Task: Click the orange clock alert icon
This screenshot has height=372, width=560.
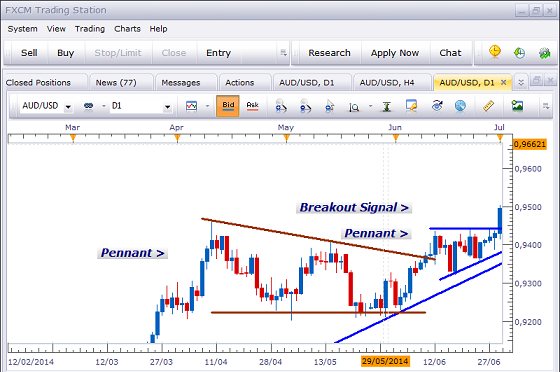Action: 495,52
